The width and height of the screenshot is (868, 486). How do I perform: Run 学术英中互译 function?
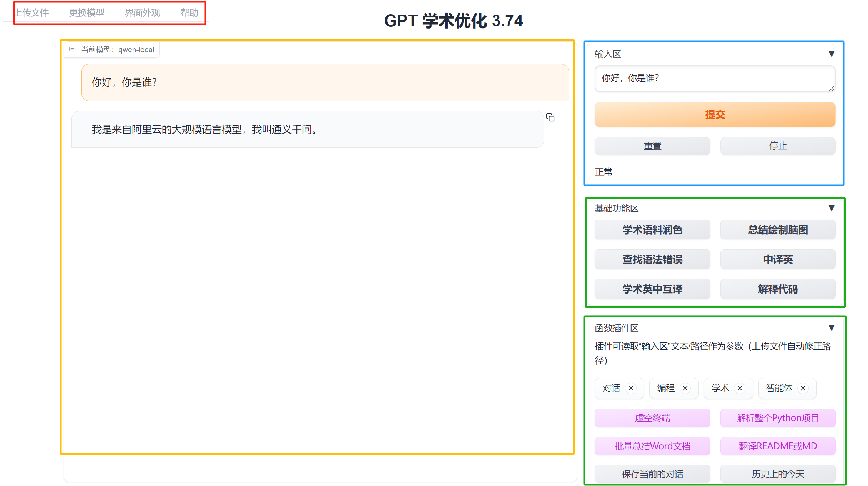tap(653, 289)
